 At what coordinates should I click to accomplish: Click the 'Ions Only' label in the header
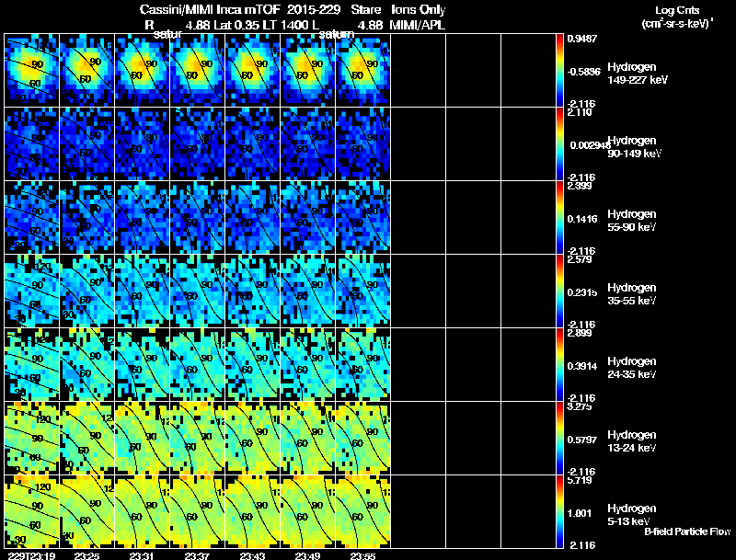coord(419,10)
